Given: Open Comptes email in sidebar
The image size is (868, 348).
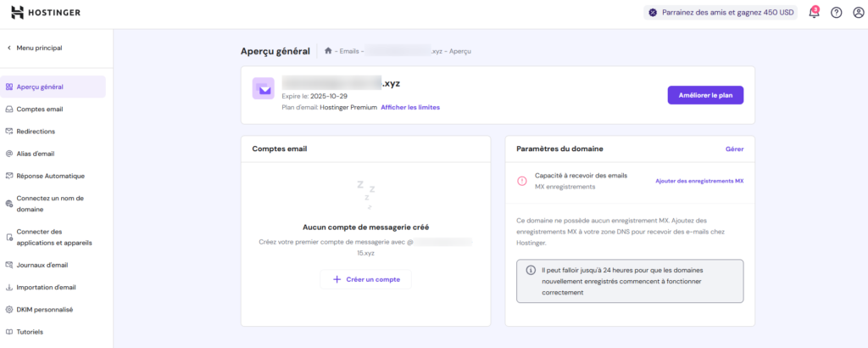Looking at the screenshot, I should pos(39,109).
